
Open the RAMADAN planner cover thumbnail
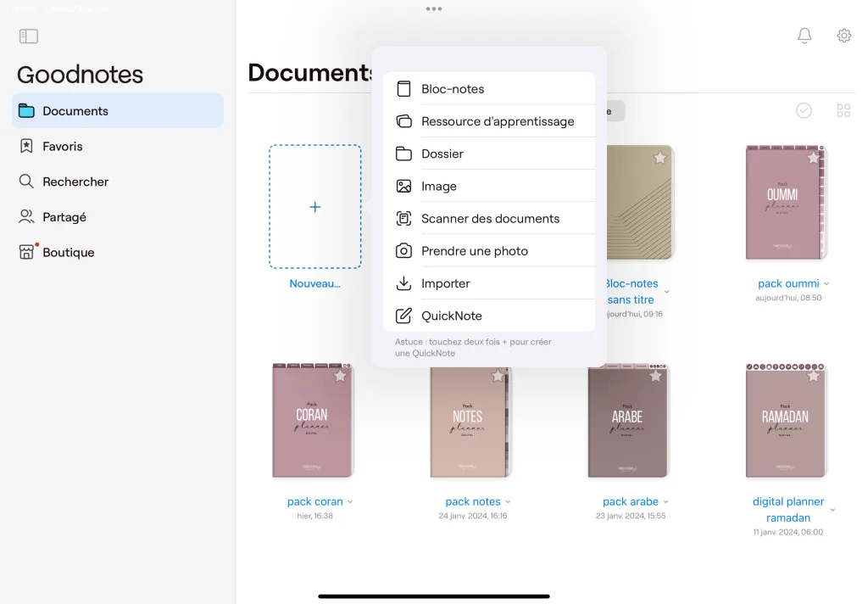click(786, 421)
